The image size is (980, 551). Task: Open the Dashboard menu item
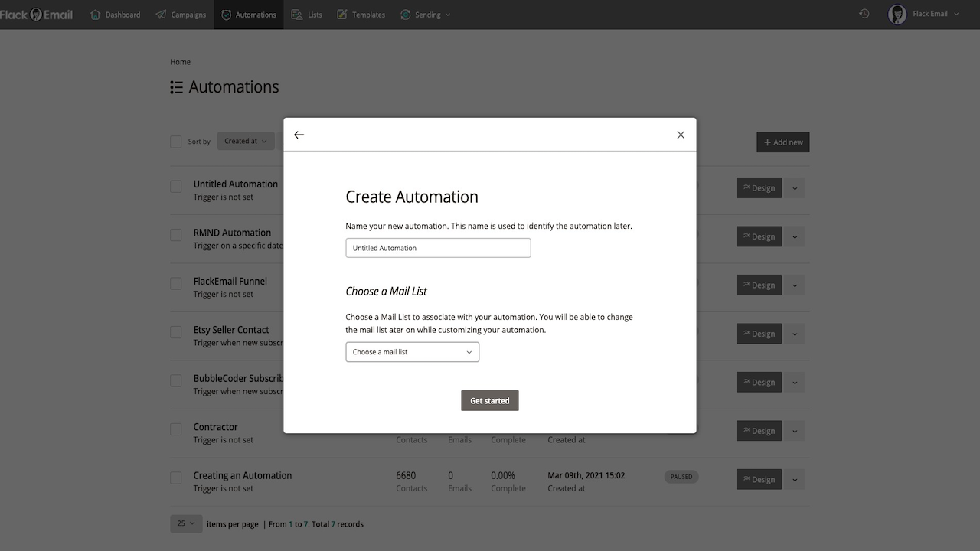116,15
